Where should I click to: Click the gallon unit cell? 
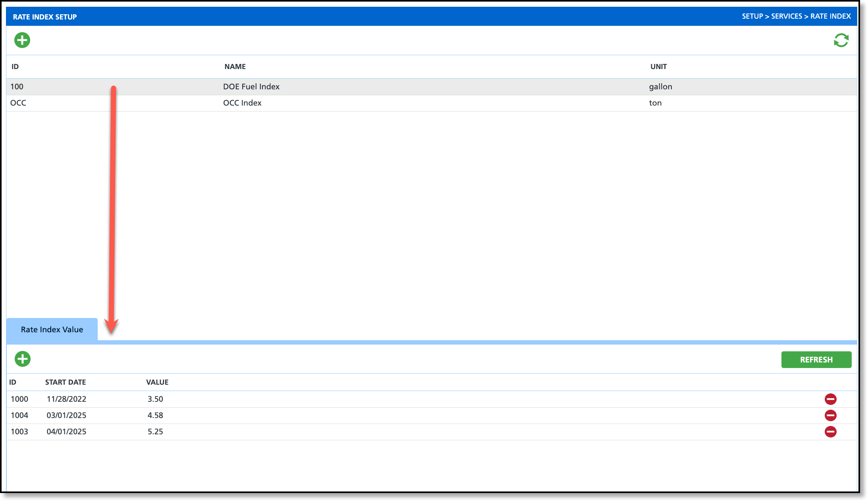(x=660, y=87)
